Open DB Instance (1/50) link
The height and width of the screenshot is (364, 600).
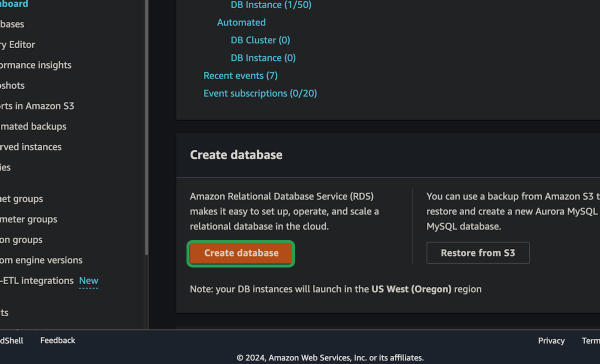tap(271, 5)
